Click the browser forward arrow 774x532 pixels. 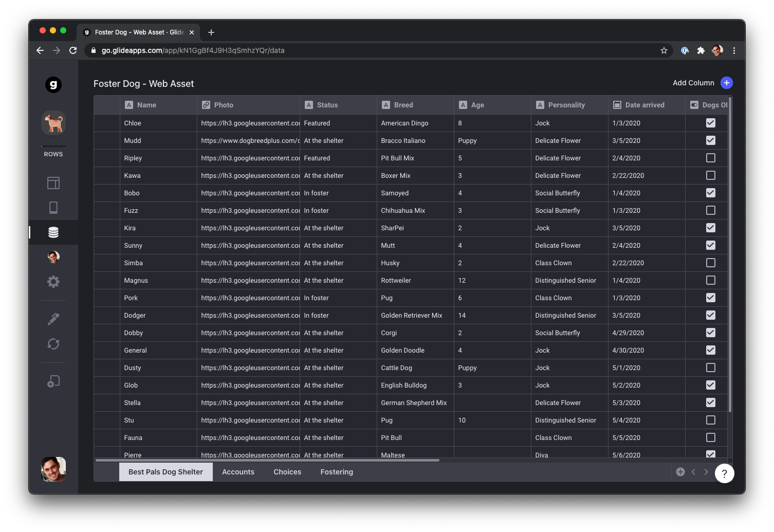(57, 50)
